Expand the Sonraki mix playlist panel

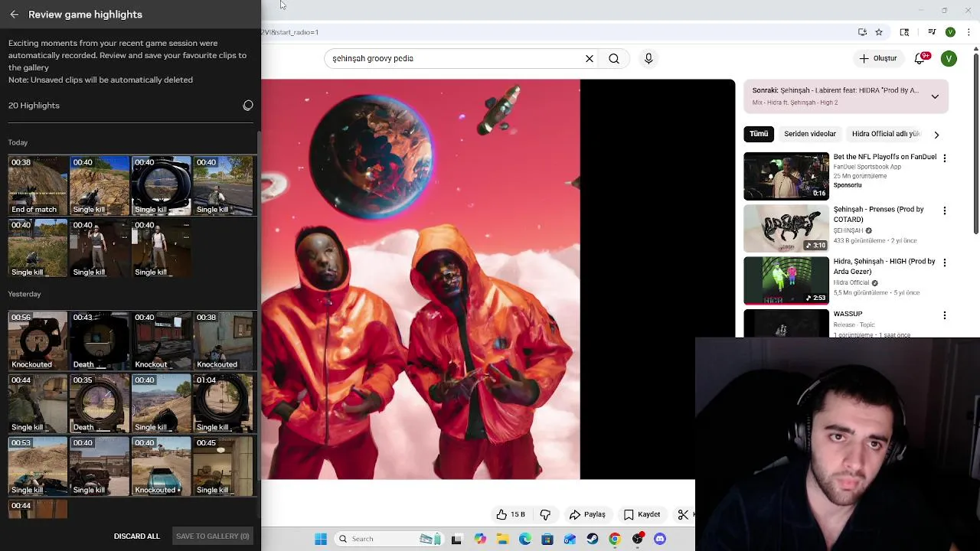tap(935, 96)
